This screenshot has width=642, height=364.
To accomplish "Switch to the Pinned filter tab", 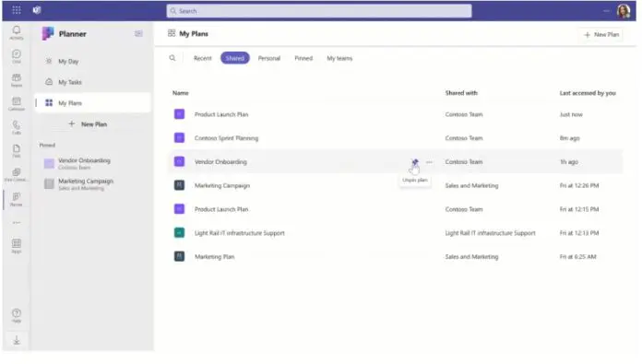I will 303,58.
